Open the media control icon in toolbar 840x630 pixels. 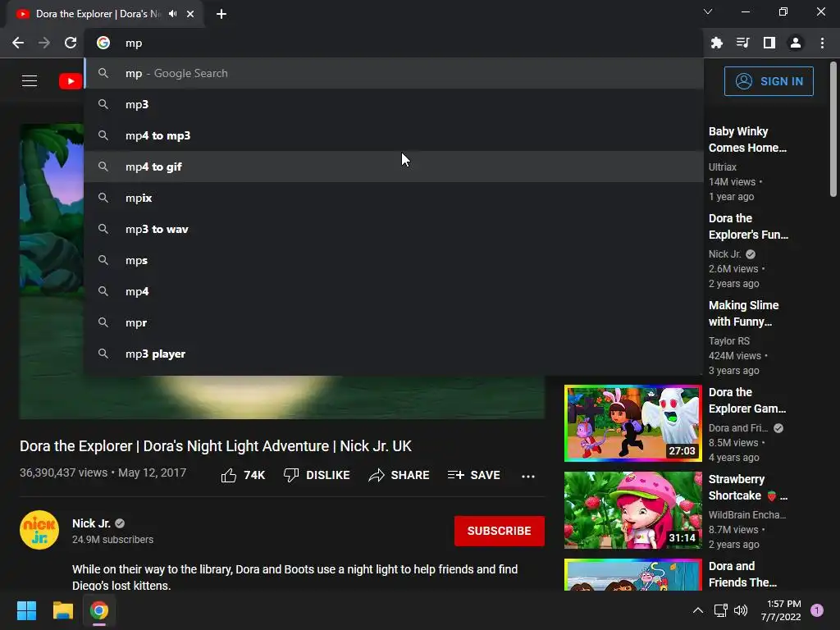743,43
